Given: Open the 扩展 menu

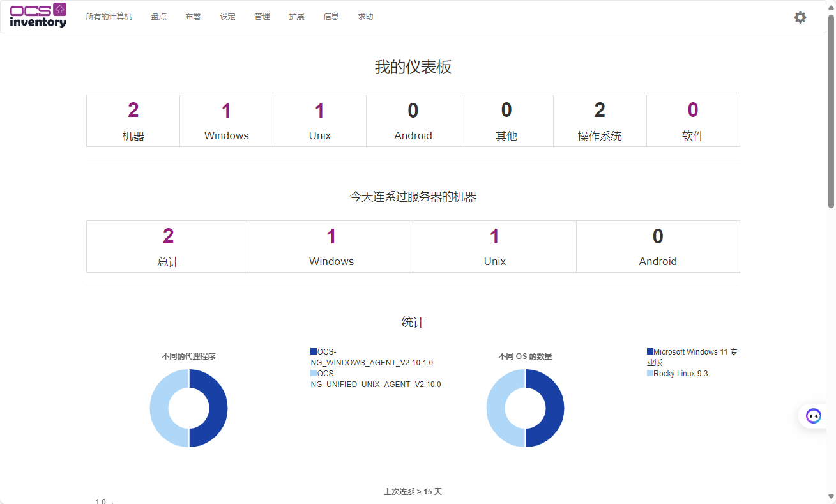Looking at the screenshot, I should click(297, 17).
